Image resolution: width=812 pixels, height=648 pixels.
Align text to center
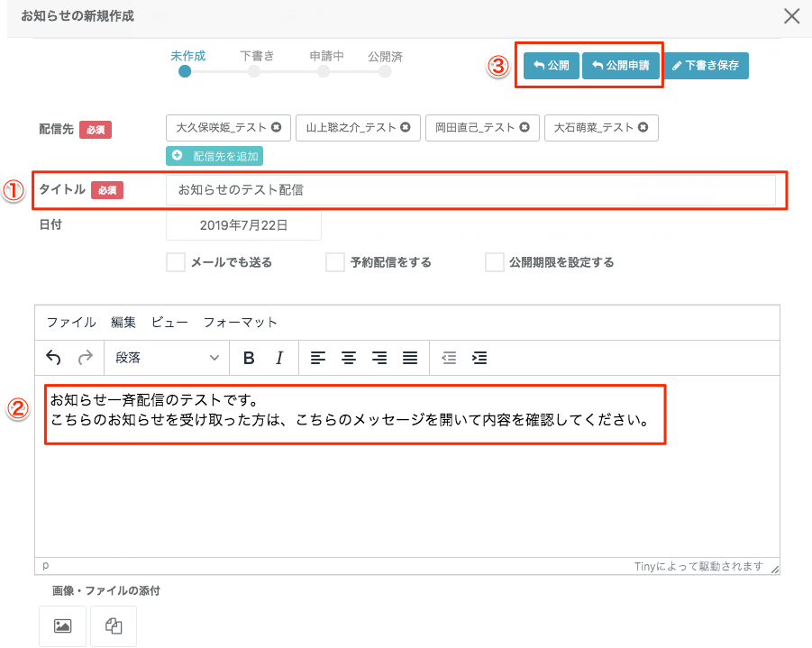(x=348, y=358)
